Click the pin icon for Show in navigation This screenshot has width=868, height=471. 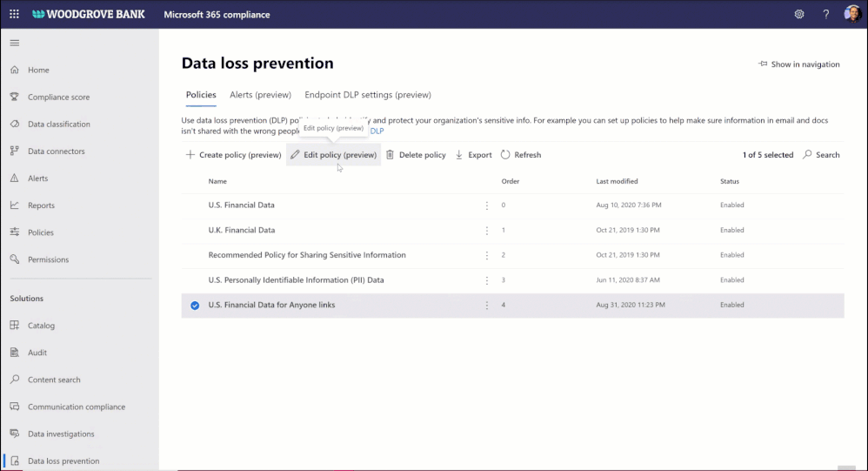click(x=762, y=64)
